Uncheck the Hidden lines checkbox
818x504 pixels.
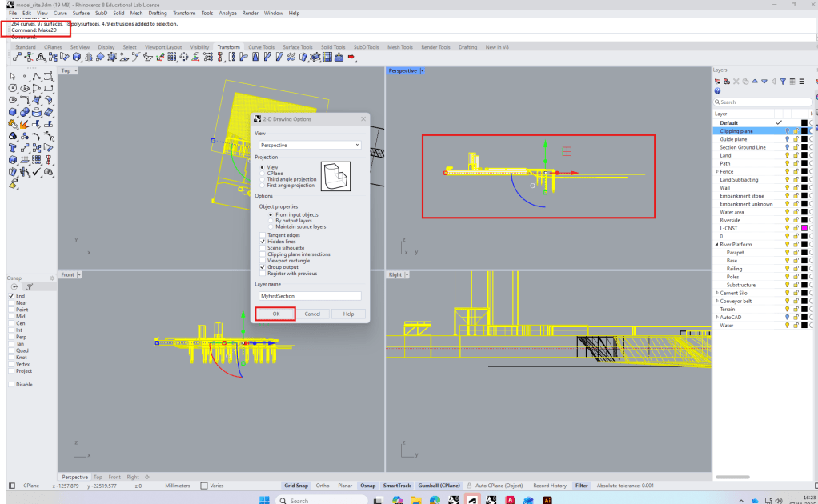262,242
